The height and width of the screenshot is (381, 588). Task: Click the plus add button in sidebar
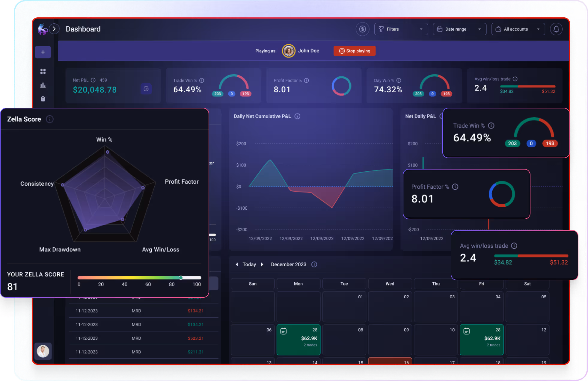click(x=43, y=52)
